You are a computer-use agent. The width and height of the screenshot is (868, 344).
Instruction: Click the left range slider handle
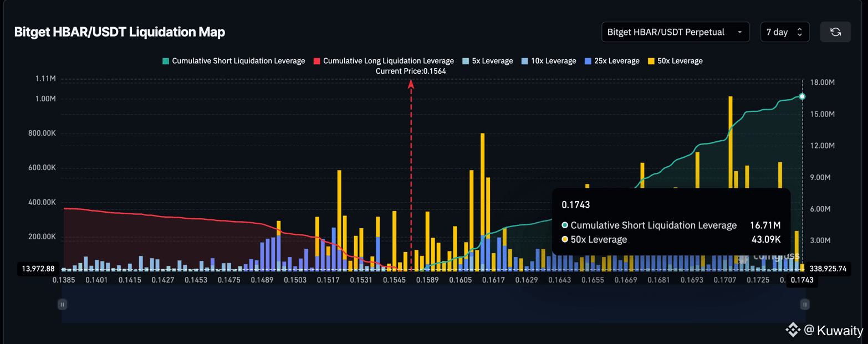click(x=62, y=304)
